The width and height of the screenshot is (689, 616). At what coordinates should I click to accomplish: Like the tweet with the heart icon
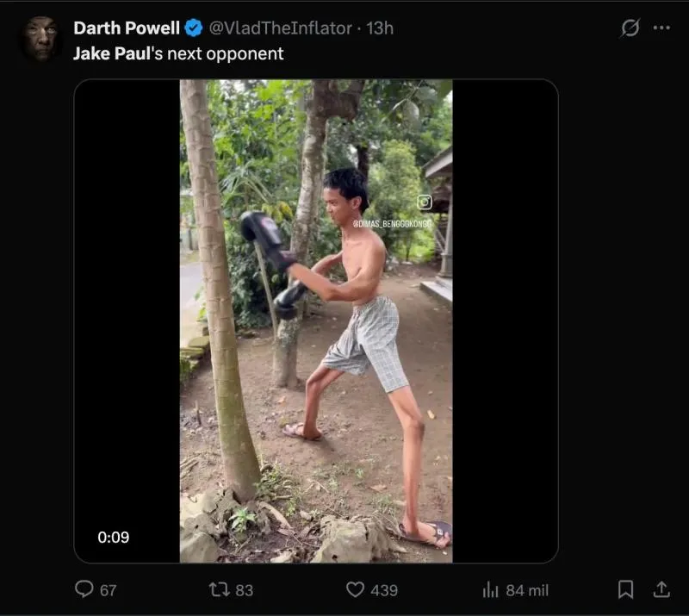coord(355,589)
